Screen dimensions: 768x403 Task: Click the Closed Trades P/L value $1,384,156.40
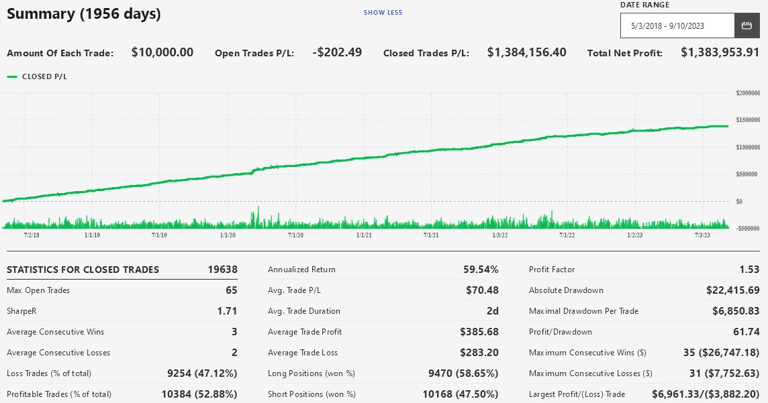tap(526, 52)
